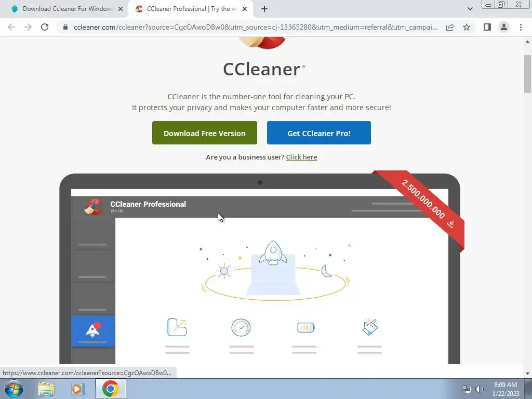Open the network tray icon
Image resolution: width=532 pixels, height=399 pixels.
(x=467, y=389)
